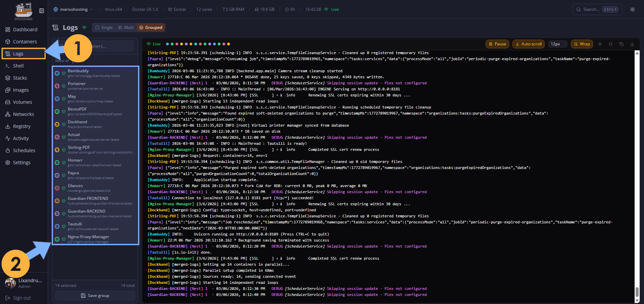This screenshot has height=304, width=644.
Task: Collapse the sidebar with the panel icon
Action: coord(41,10)
